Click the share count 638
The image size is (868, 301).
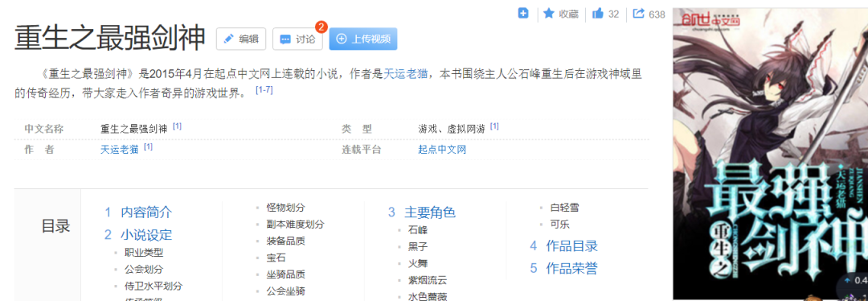click(x=657, y=14)
